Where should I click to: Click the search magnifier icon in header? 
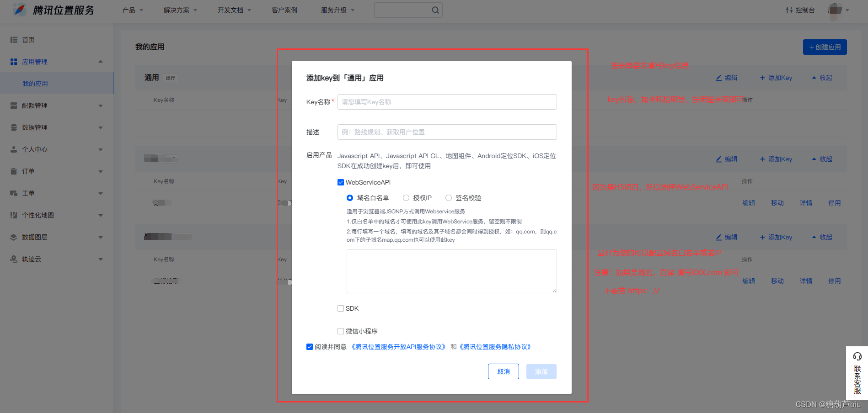(x=435, y=10)
